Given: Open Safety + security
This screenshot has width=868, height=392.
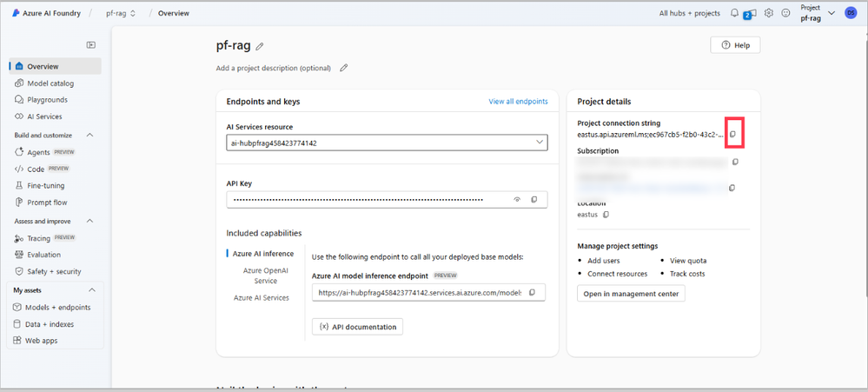Looking at the screenshot, I should [x=56, y=271].
